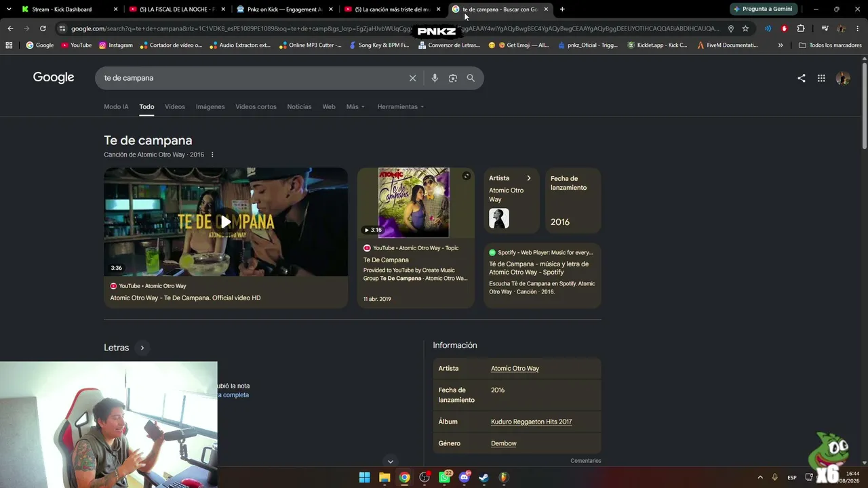Bookmark this page with the star icon
868x488 pixels.
coord(745,28)
